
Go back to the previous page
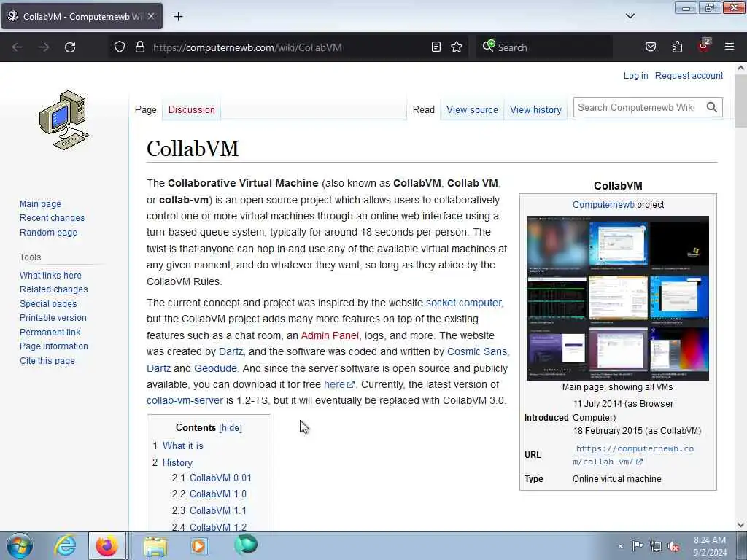(18, 47)
